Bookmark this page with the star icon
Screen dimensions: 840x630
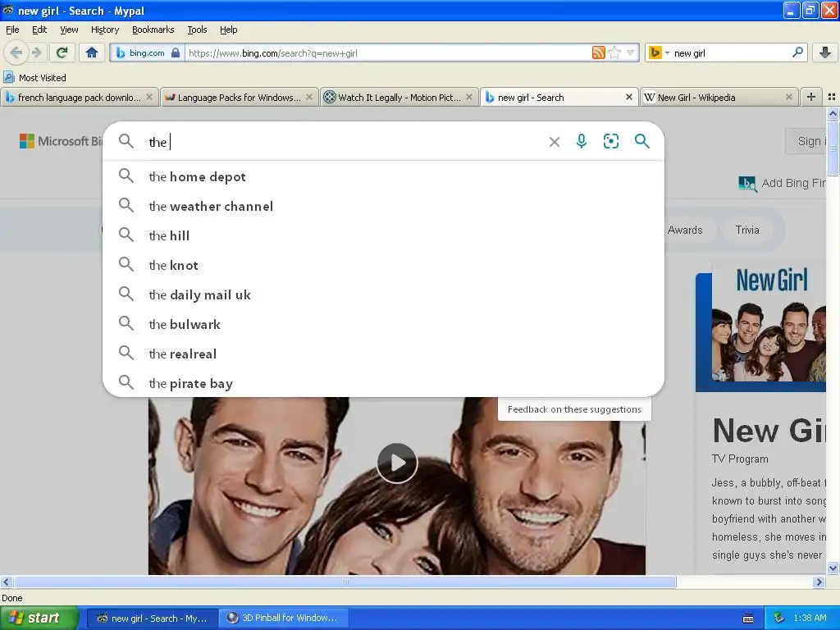(614, 52)
